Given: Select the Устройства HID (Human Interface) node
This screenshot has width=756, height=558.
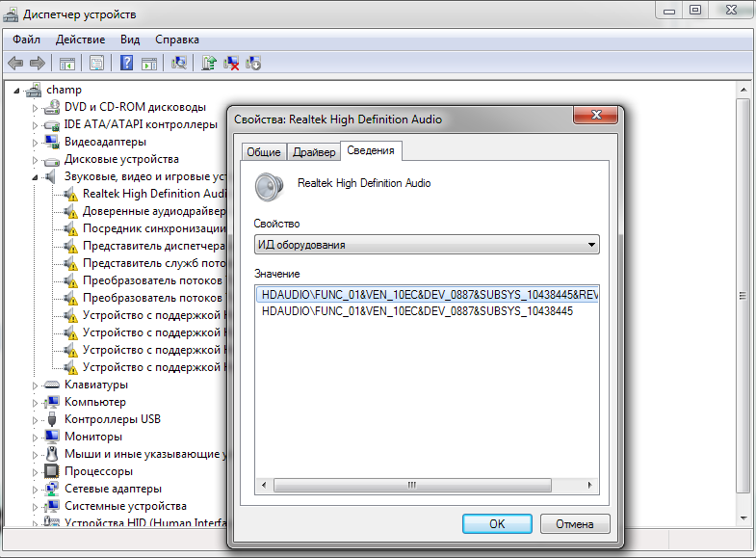Looking at the screenshot, I should click(x=145, y=521).
